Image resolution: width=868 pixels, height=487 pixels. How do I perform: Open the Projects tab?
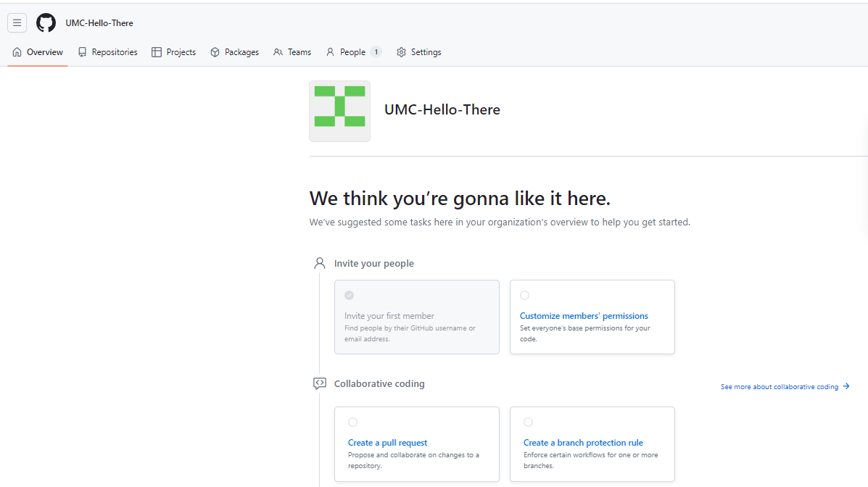point(174,52)
